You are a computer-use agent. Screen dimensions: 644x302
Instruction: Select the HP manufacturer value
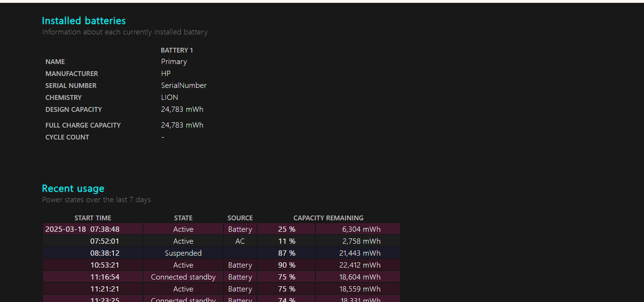tap(166, 74)
